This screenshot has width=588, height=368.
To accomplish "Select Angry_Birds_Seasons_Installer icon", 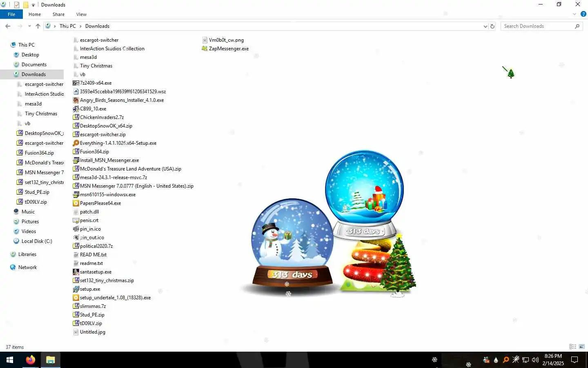I will point(76,100).
